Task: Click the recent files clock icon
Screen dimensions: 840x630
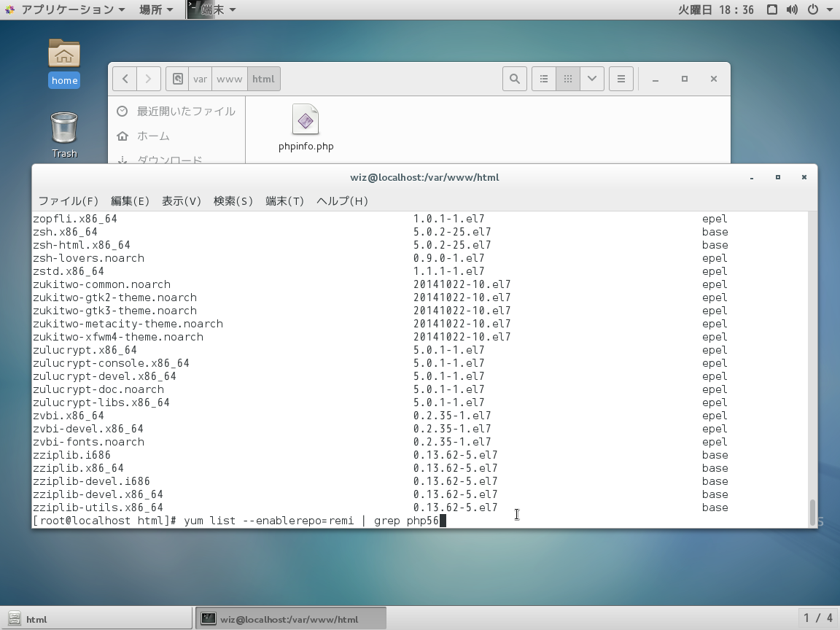Action: 122,111
